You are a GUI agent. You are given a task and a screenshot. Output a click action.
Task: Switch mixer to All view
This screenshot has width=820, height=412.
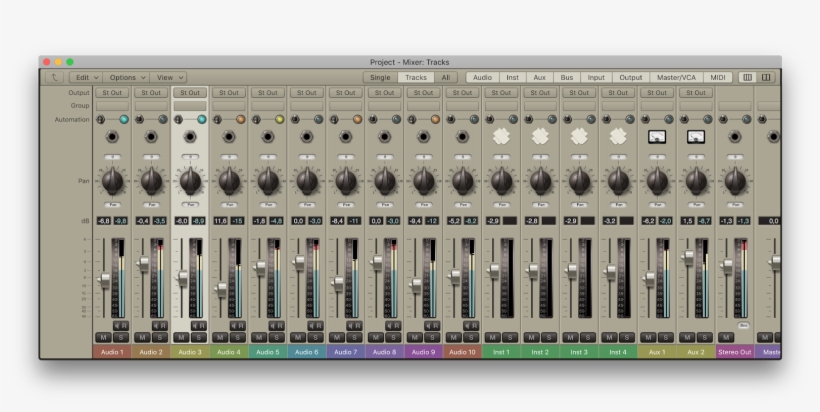[x=446, y=77]
